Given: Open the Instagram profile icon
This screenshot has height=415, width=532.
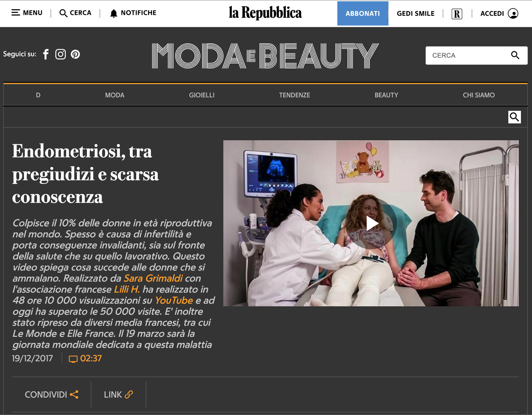Looking at the screenshot, I should tap(60, 54).
